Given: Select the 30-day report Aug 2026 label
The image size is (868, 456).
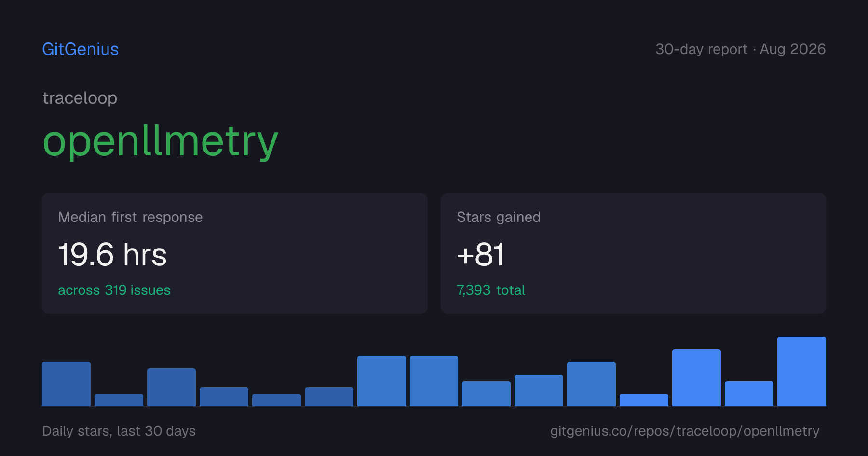Looking at the screenshot, I should [740, 49].
